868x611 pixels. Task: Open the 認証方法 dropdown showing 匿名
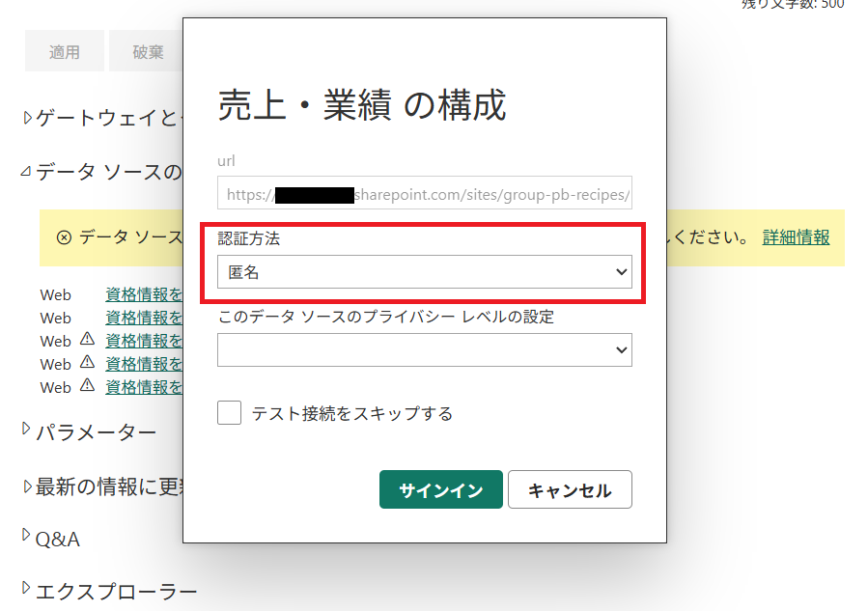tap(425, 272)
